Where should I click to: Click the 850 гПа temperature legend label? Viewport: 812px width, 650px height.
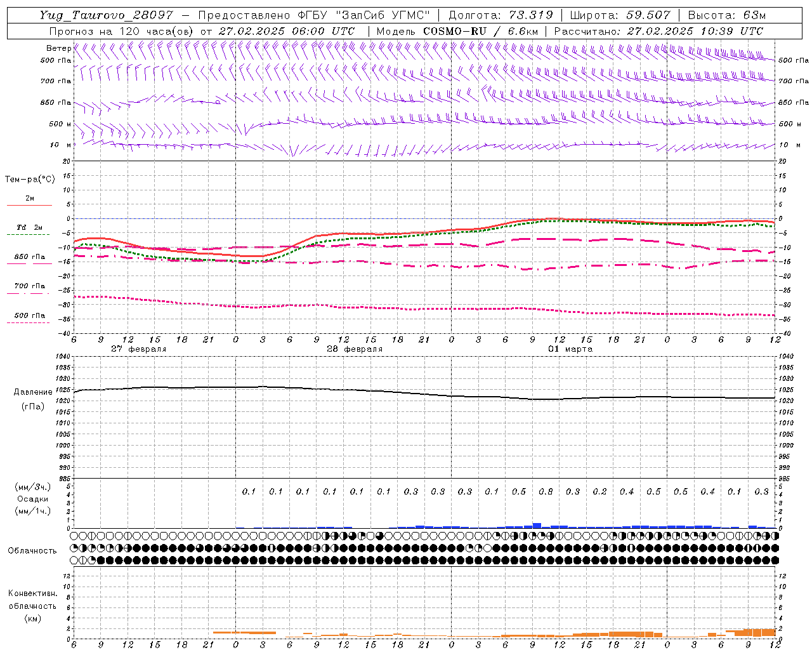[x=30, y=257]
